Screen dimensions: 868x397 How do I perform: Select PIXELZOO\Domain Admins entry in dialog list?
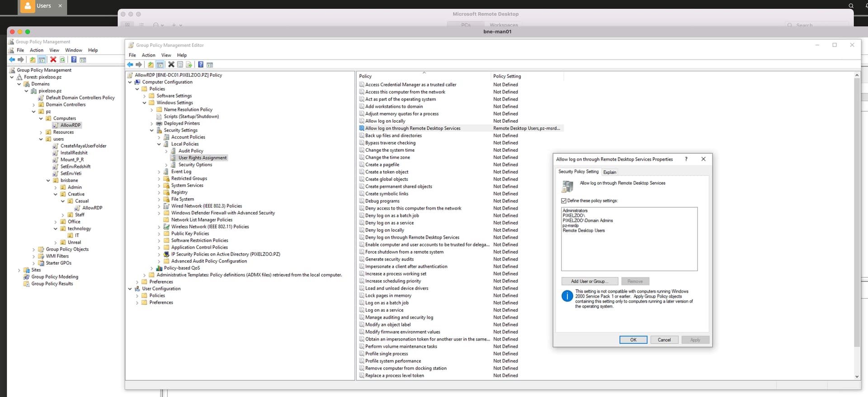click(x=588, y=220)
